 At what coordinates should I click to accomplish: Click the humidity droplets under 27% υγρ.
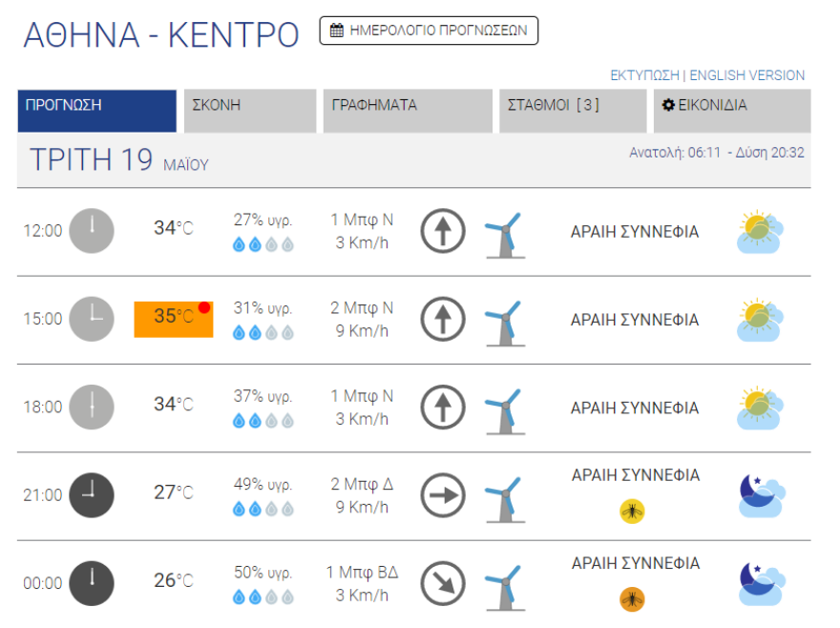click(x=263, y=245)
